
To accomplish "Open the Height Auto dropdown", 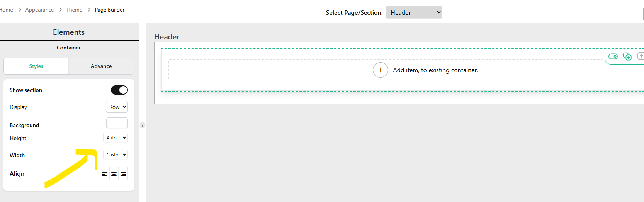I will click(116, 138).
